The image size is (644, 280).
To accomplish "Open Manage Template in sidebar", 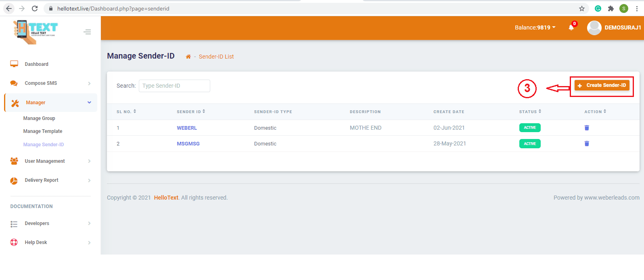I will tap(43, 131).
